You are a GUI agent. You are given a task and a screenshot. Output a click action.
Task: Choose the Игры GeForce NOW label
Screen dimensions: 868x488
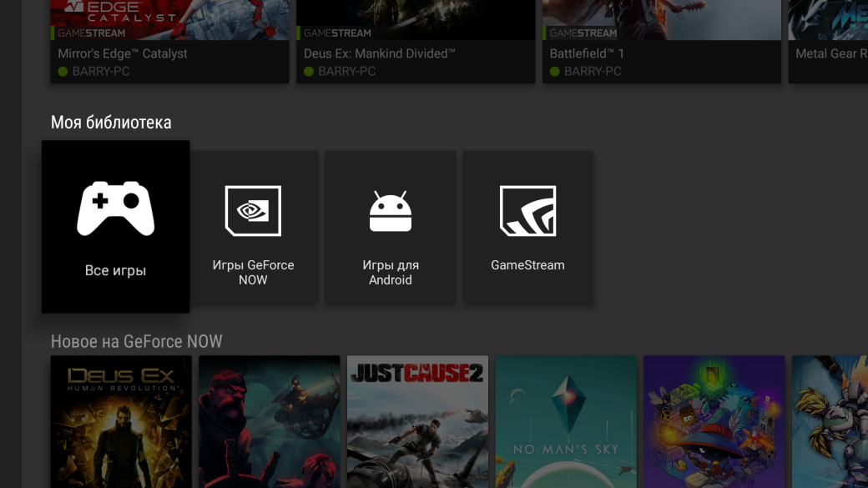tap(253, 272)
